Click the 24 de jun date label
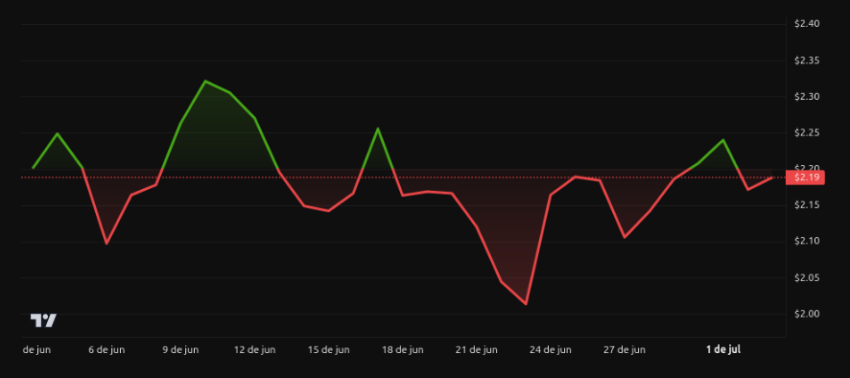 [x=550, y=350]
